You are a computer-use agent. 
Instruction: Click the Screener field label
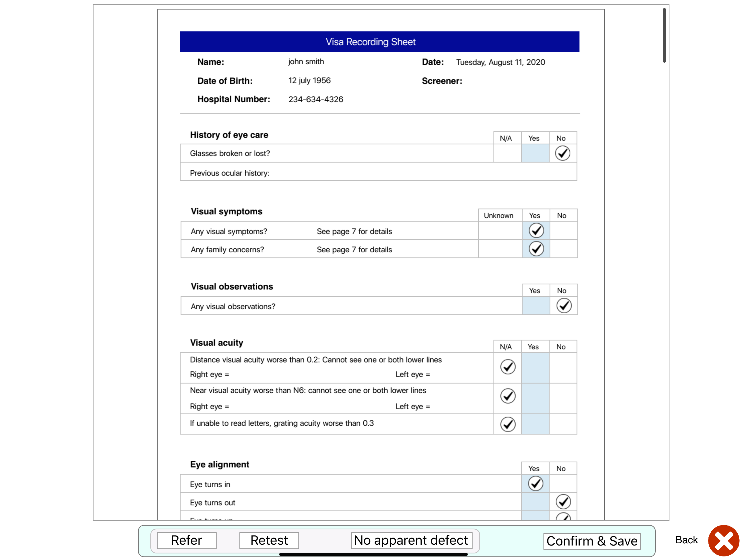click(442, 81)
